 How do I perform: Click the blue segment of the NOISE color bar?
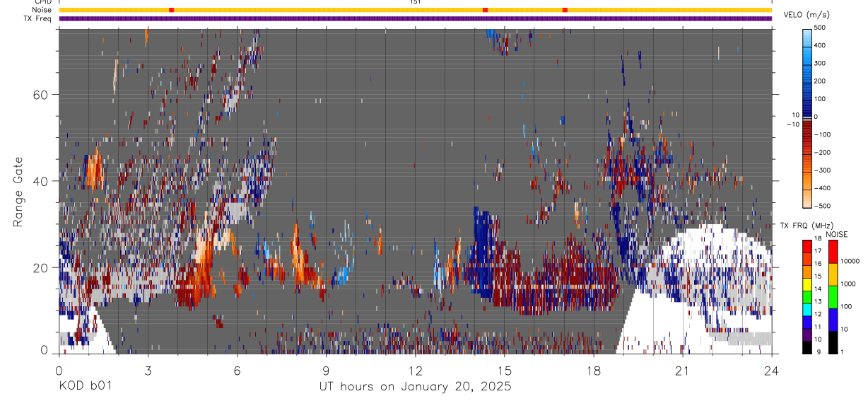833,320
